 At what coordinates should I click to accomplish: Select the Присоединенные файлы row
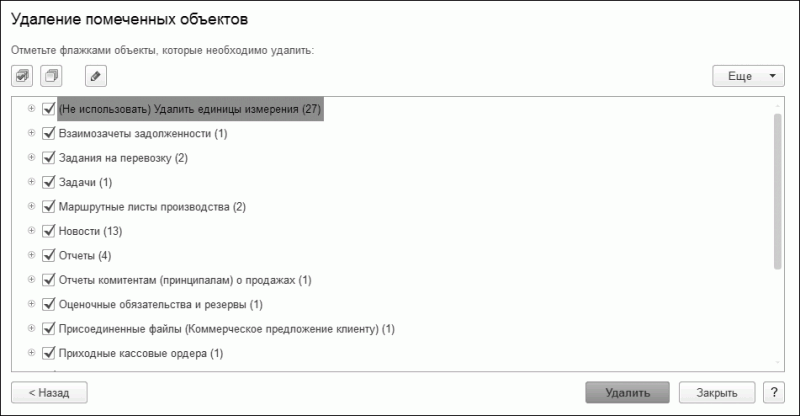click(227, 328)
